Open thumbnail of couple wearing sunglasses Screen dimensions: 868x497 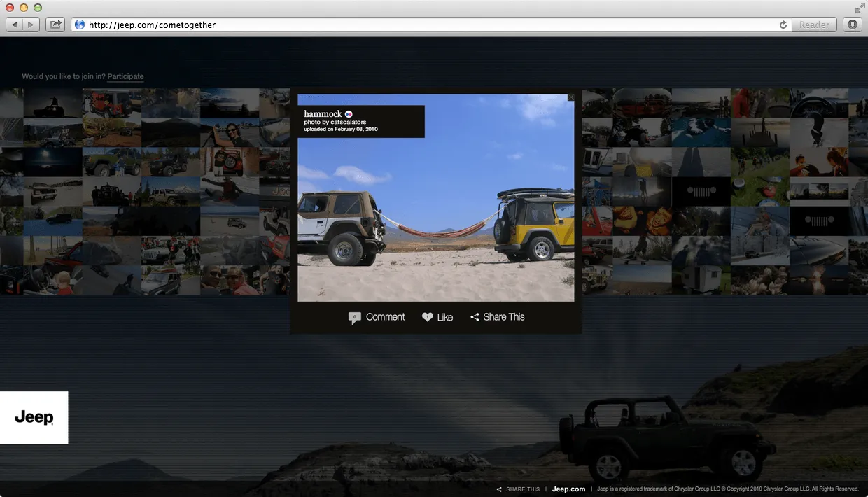click(230, 279)
